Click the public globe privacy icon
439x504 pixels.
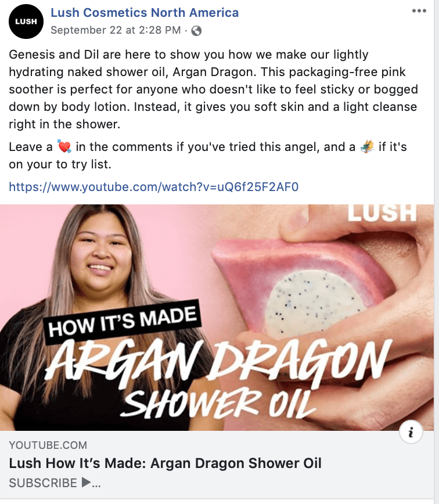[196, 31]
